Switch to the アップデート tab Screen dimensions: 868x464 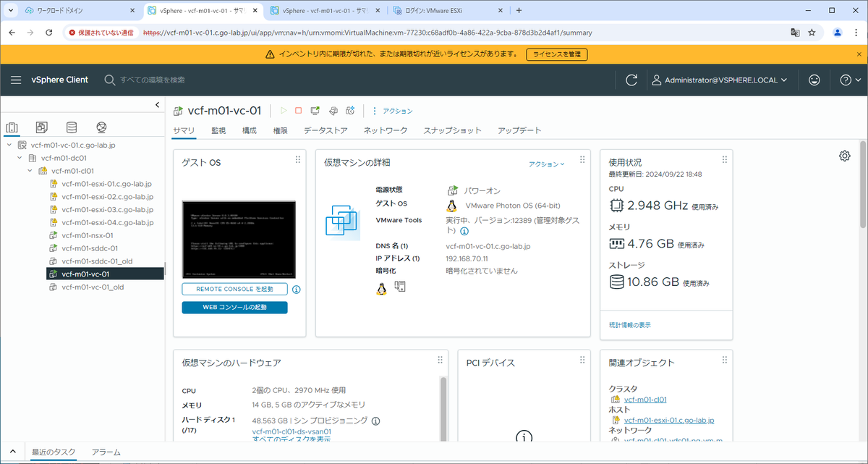coord(519,130)
